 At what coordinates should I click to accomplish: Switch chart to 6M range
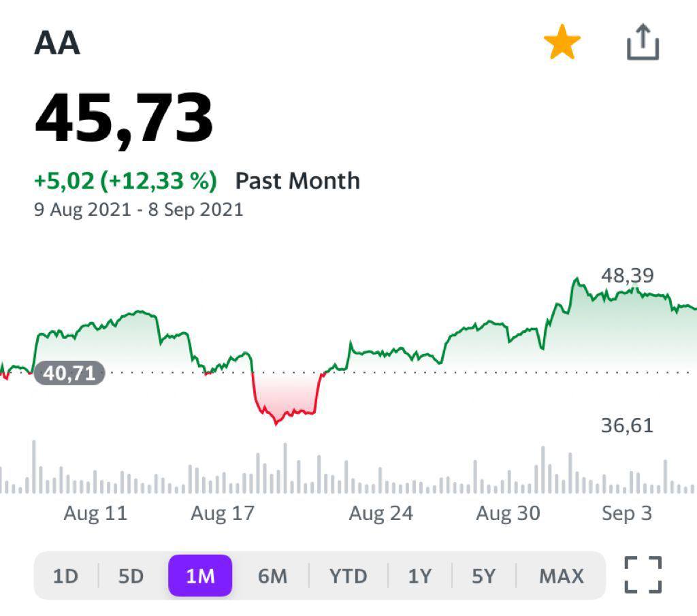[x=272, y=577]
